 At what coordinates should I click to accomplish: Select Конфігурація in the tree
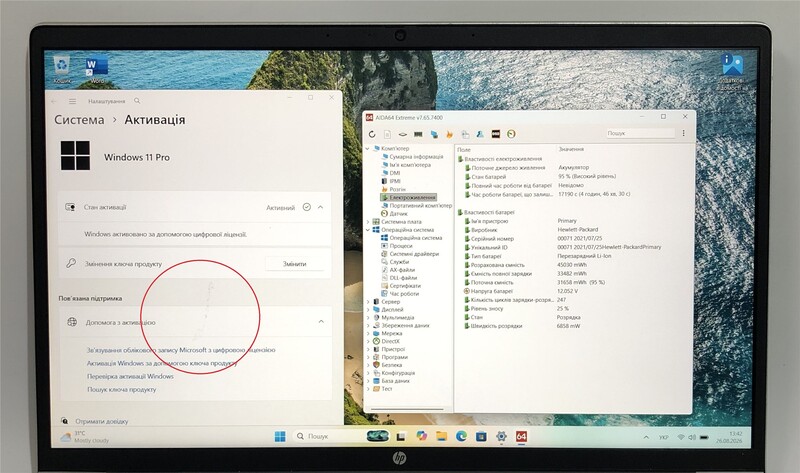coord(398,373)
